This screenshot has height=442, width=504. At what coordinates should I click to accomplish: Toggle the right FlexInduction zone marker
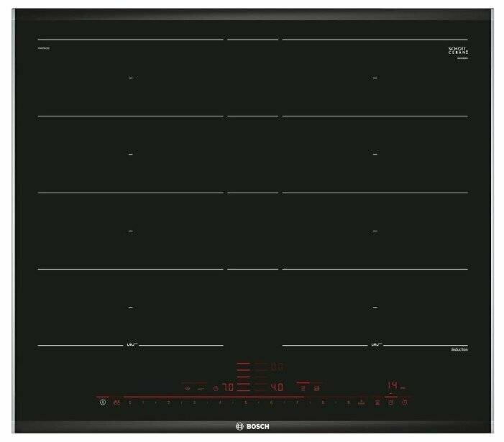coord(376,345)
